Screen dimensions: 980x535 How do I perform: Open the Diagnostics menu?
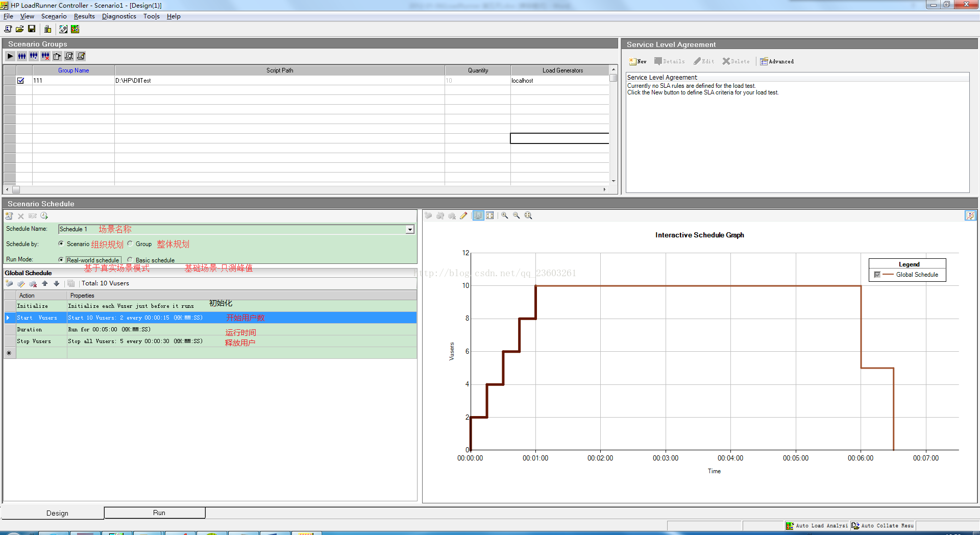[119, 16]
